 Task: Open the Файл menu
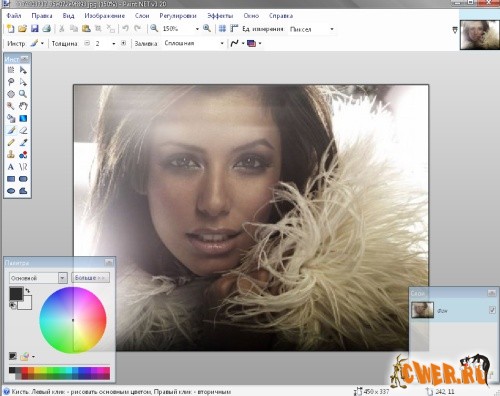[14, 16]
